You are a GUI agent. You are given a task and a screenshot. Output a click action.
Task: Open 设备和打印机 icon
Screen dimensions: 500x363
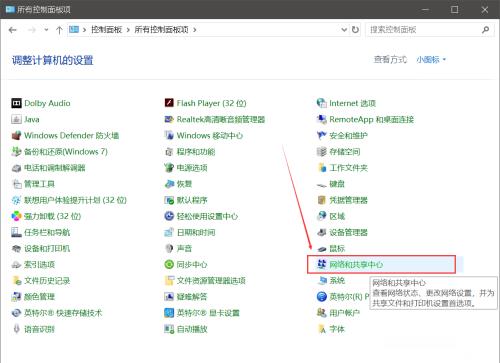(x=16, y=249)
